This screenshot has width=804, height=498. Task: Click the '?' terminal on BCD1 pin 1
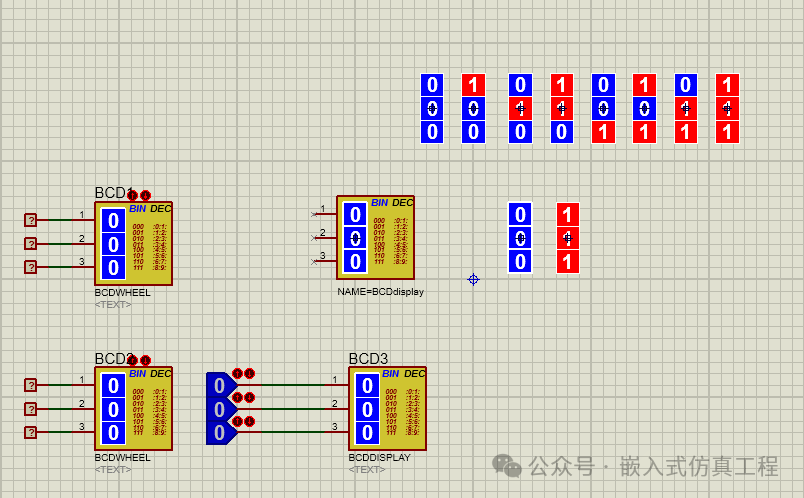pyautogui.click(x=31, y=220)
